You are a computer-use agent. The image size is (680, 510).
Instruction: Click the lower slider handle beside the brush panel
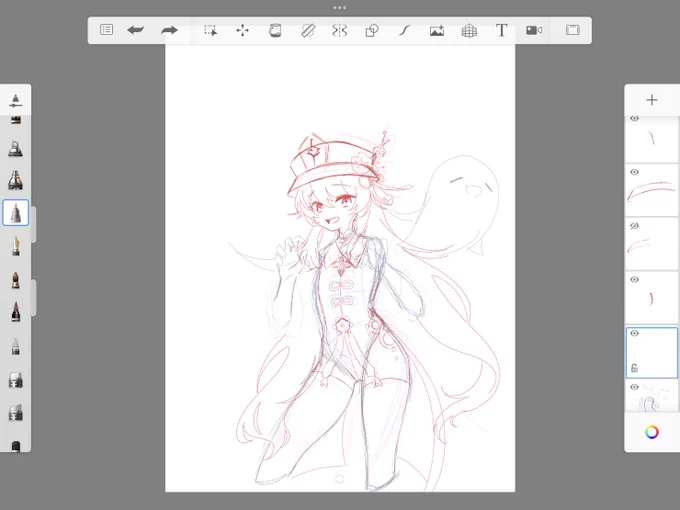click(x=34, y=298)
